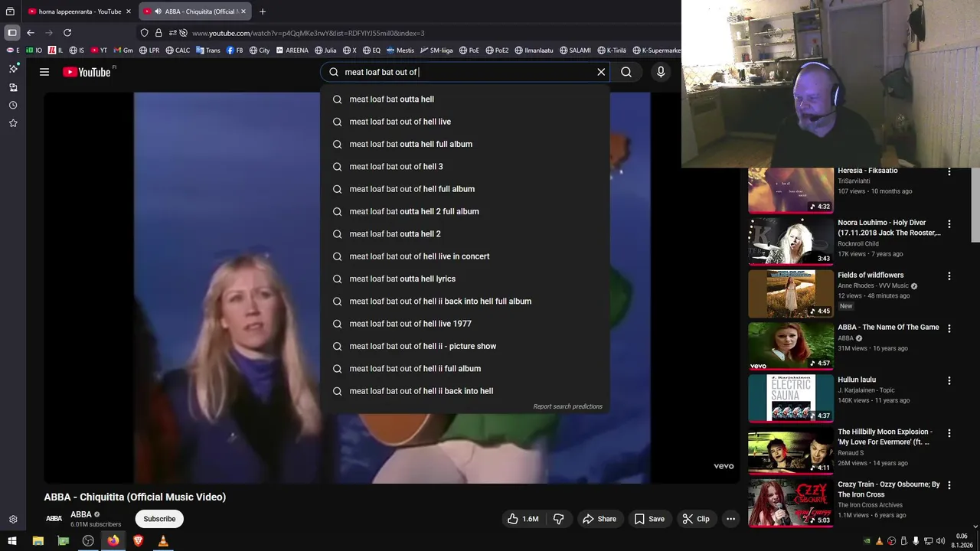Viewport: 980px width, 551px height.
Task: Open options for Hillbilly Moon Explosion video
Action: 949,432
